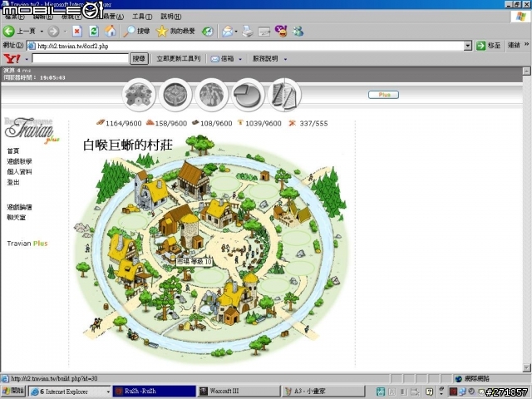This screenshot has width=532, height=399.
Task: Click the Yahoo Y! toolbar logo
Action: (12, 59)
